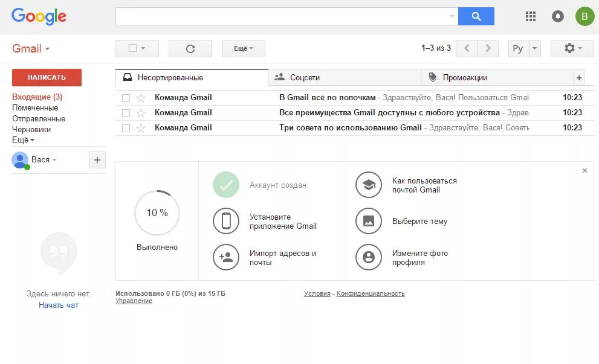This screenshot has width=599, height=364.
Task: Open the settings gear menu
Action: (572, 48)
